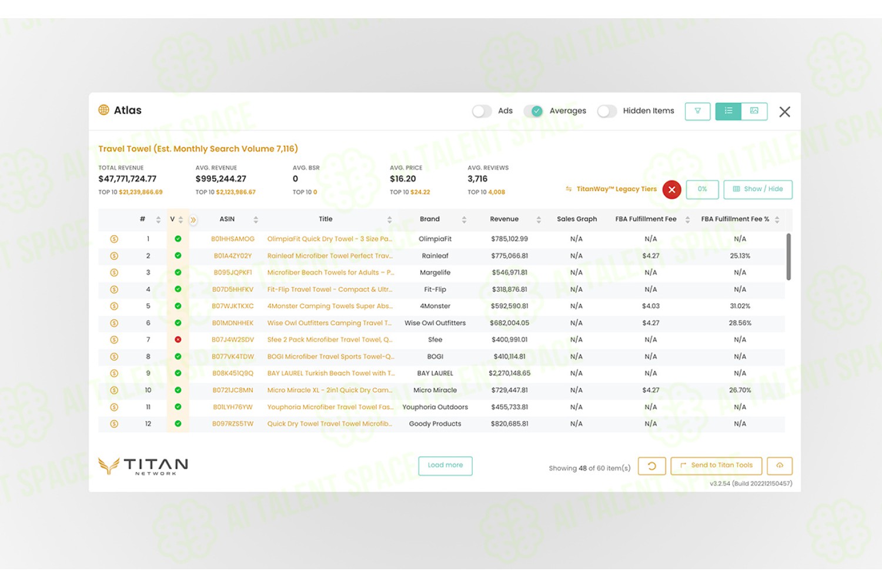Click dollar icon in Rainleaf row
Viewport: 882px width, 588px height.
114,256
